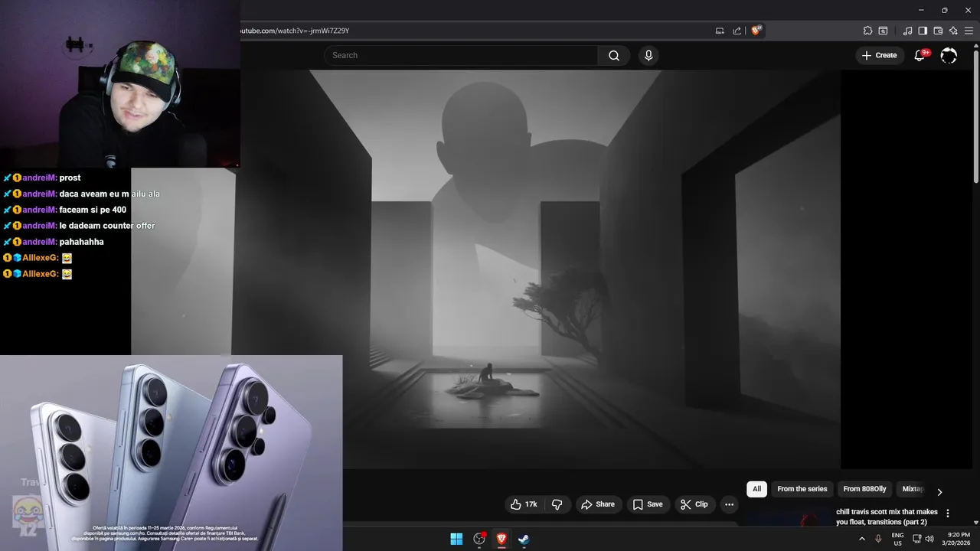Image resolution: width=980 pixels, height=551 pixels.
Task: Focus the YouTube Search field
Action: click(461, 55)
